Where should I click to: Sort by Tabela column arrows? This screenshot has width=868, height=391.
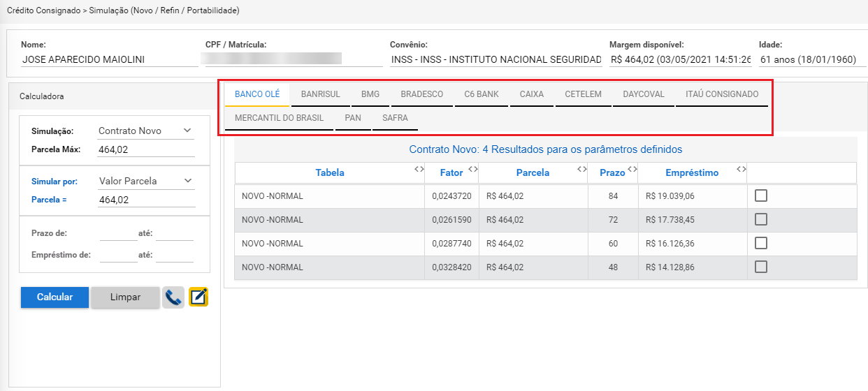[x=419, y=169]
